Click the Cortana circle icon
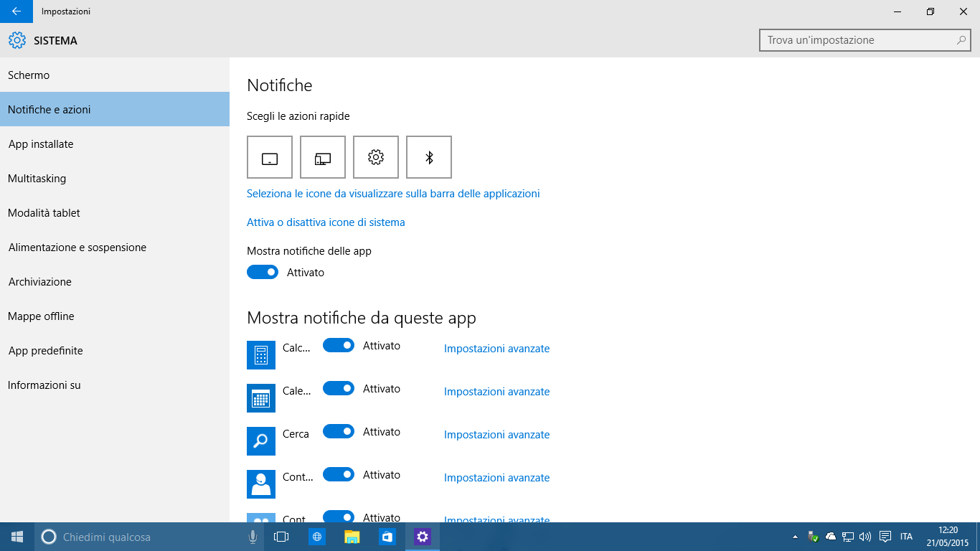Viewport: 980px width, 551px height. 49,537
